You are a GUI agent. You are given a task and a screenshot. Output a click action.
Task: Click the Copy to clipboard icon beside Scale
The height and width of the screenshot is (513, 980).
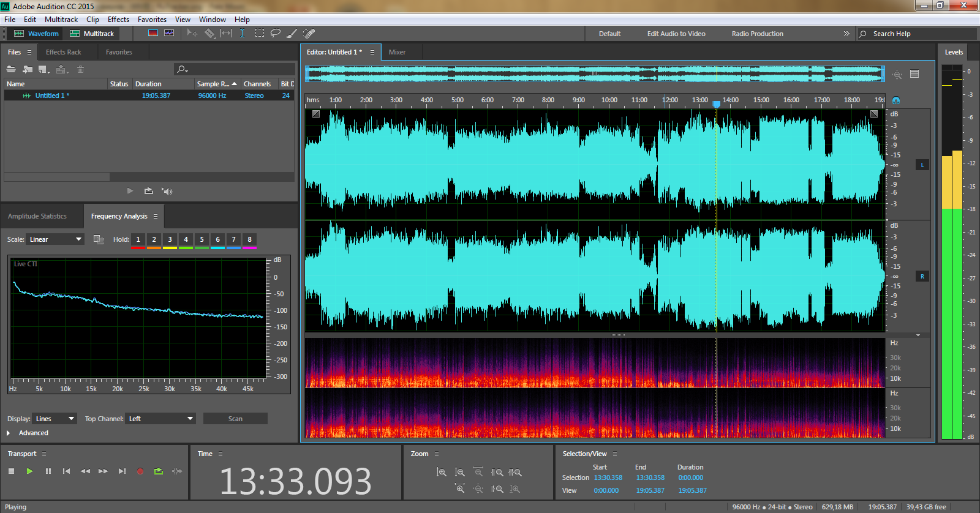coord(98,239)
